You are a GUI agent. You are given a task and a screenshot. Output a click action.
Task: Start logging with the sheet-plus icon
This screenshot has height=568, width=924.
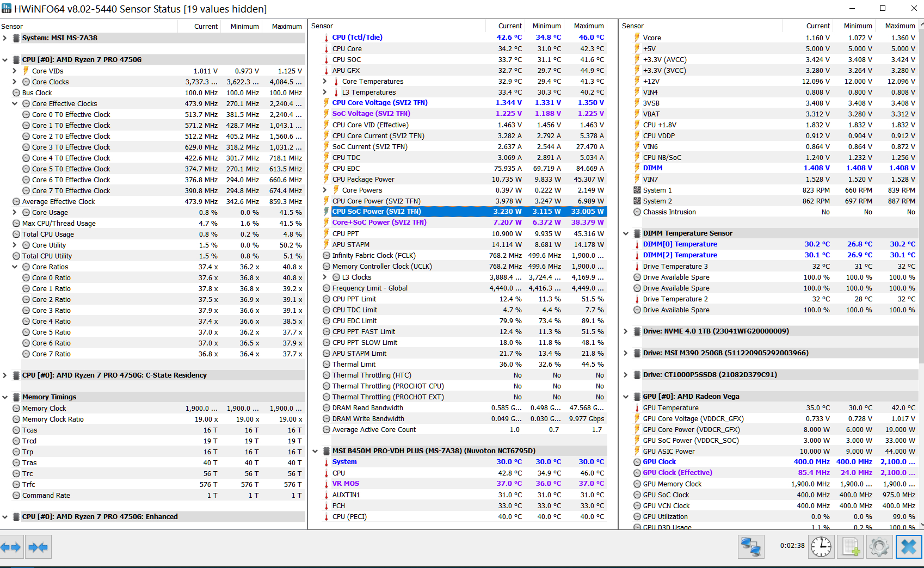tap(851, 547)
